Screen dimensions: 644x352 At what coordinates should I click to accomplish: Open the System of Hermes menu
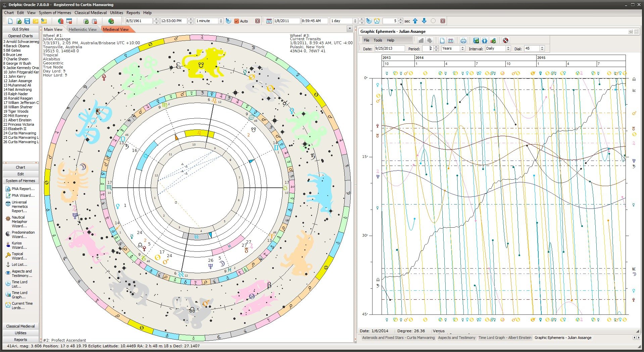(55, 13)
